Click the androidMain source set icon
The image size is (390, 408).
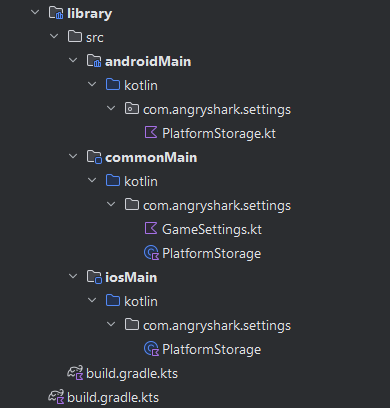point(94,61)
